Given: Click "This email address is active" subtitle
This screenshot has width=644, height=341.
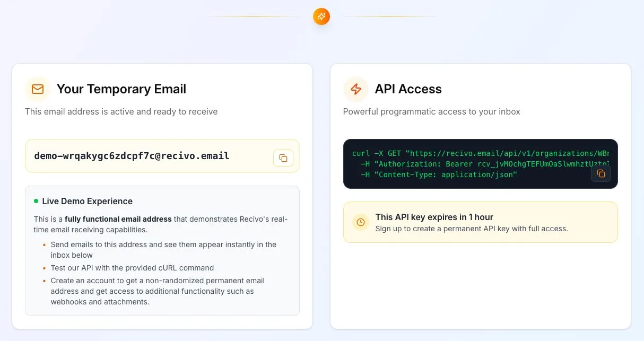Looking at the screenshot, I should point(121,112).
